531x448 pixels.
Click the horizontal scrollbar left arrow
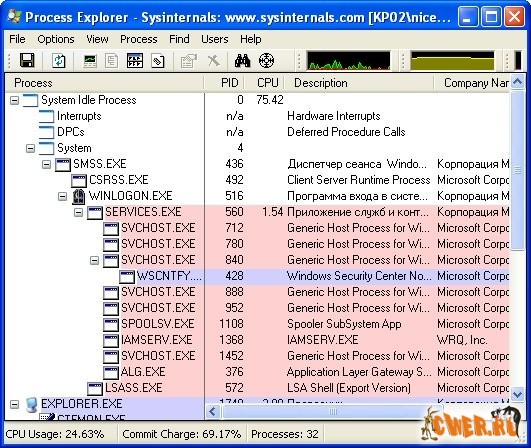213,412
